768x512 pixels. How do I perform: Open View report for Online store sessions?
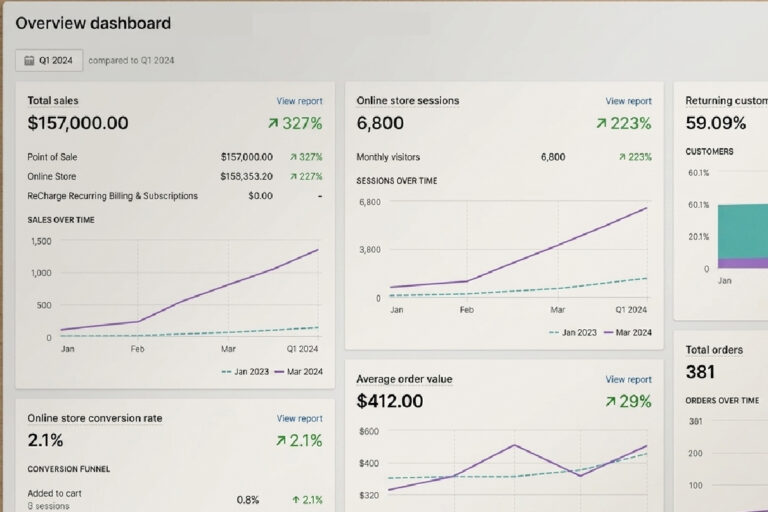(628, 101)
